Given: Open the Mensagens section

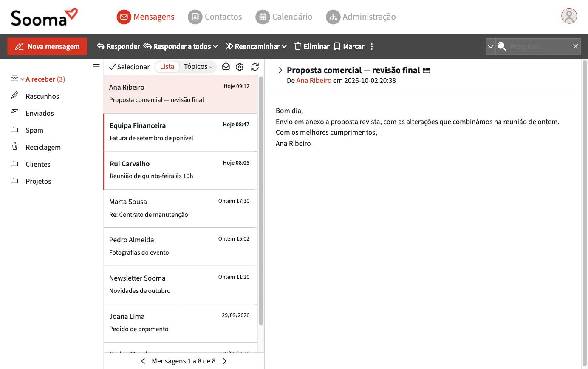Looking at the screenshot, I should point(146,17).
